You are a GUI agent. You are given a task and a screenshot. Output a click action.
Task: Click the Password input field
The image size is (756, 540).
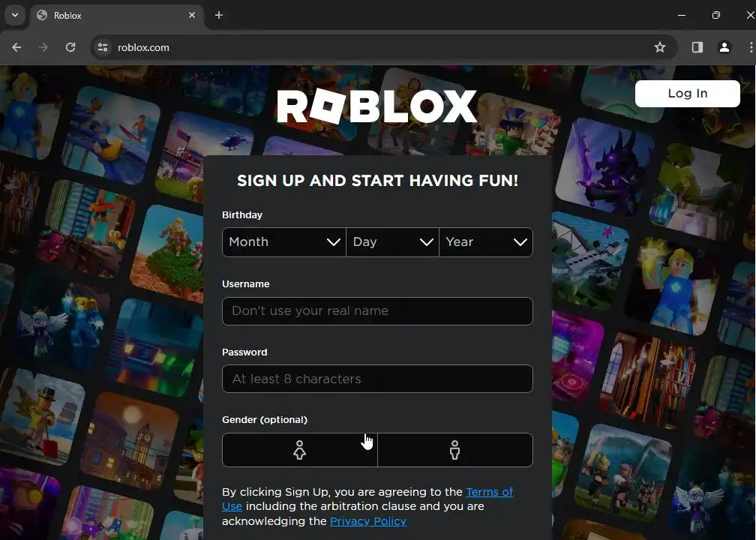click(377, 379)
